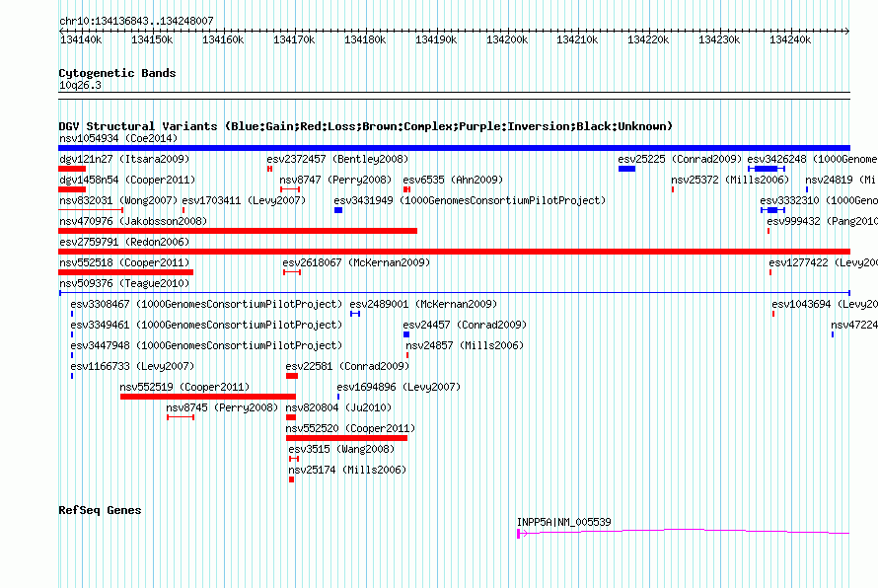Click nsv25372 (Mills2006) label
The height and width of the screenshot is (588, 878).
(730, 180)
